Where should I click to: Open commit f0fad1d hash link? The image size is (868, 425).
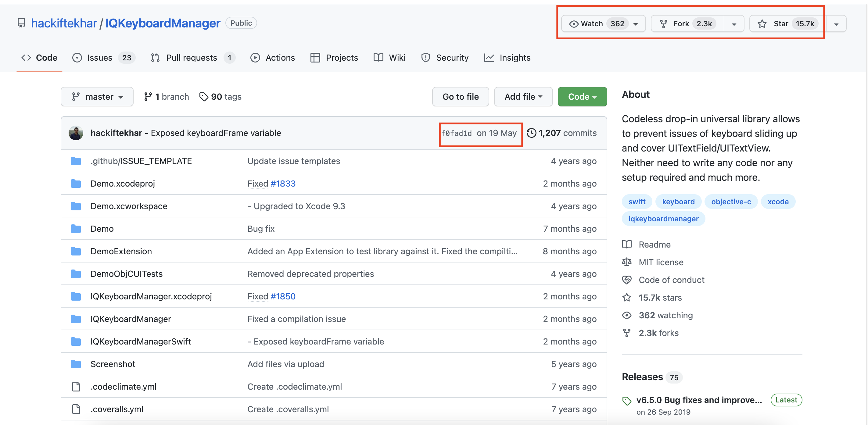tap(456, 133)
